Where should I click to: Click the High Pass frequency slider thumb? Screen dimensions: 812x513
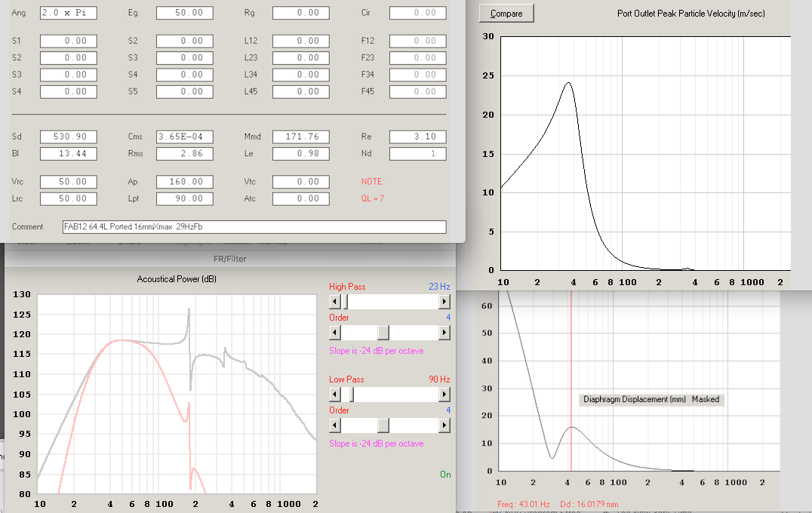pos(345,301)
